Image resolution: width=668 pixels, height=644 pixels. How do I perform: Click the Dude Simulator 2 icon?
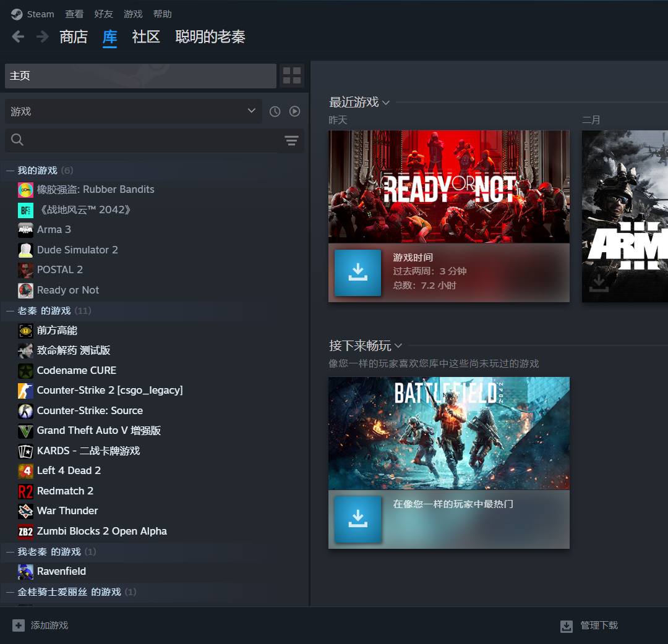[x=25, y=250]
